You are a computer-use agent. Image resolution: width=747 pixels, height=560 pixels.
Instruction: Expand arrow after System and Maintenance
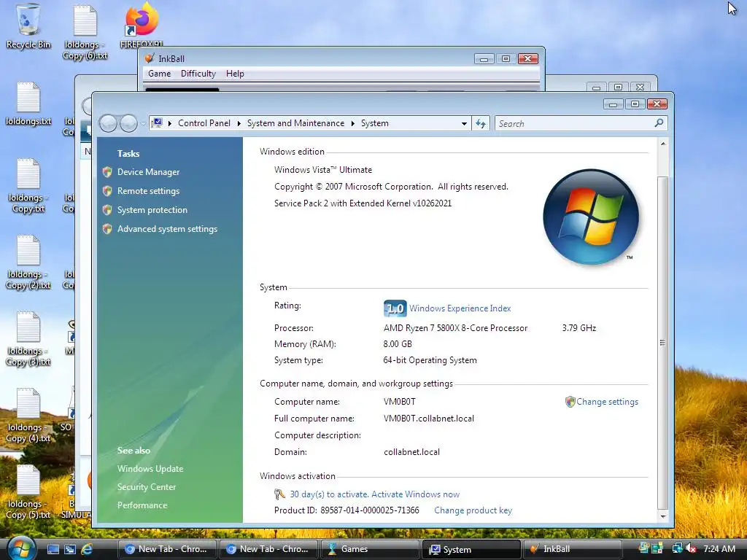(352, 123)
